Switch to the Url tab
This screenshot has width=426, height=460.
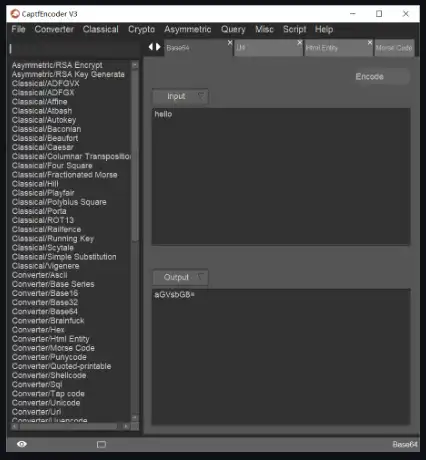[268, 48]
